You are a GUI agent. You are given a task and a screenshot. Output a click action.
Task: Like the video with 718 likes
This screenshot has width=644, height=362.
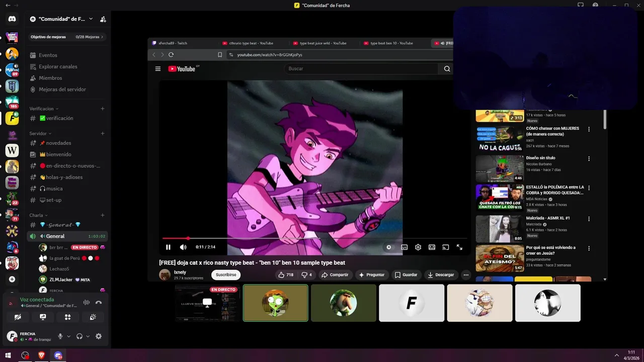286,275
